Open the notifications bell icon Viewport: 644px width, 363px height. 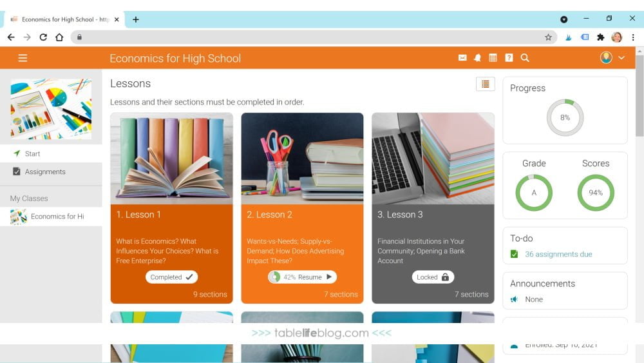[x=477, y=58]
